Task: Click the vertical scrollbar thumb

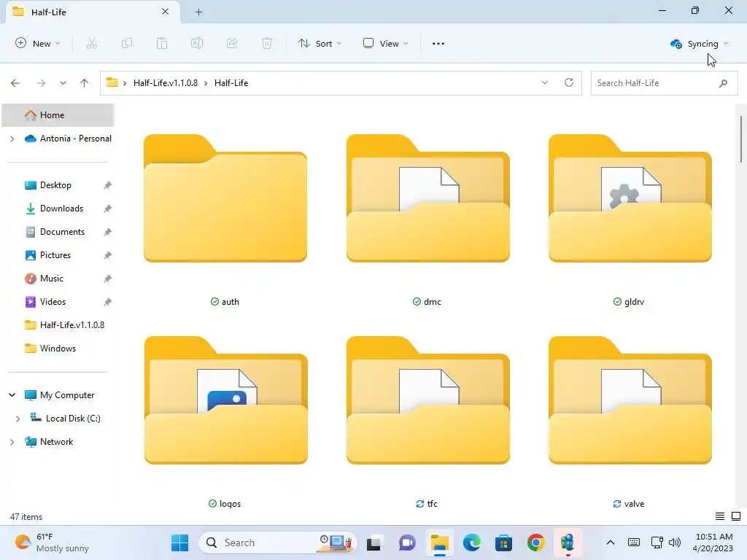Action: click(741, 139)
